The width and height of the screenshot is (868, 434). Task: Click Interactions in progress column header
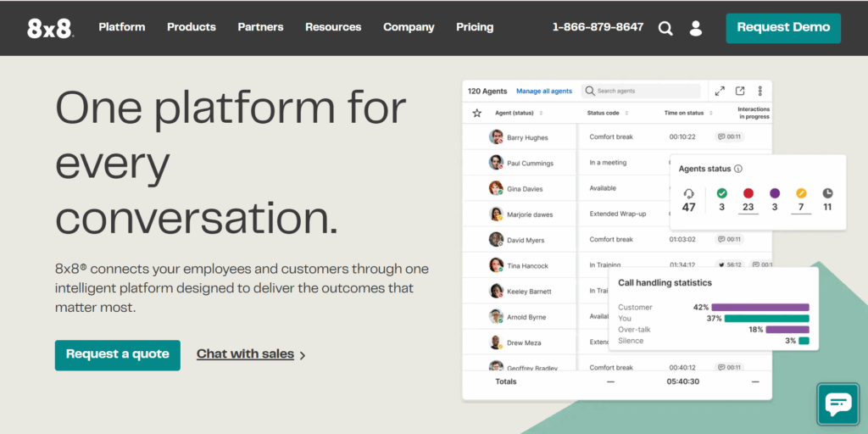point(754,113)
